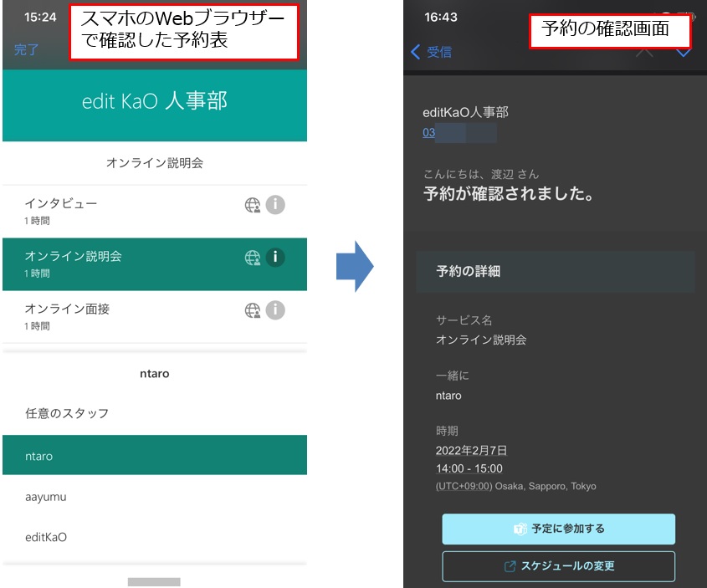Tap the info icon next to インタビュー

(x=275, y=204)
